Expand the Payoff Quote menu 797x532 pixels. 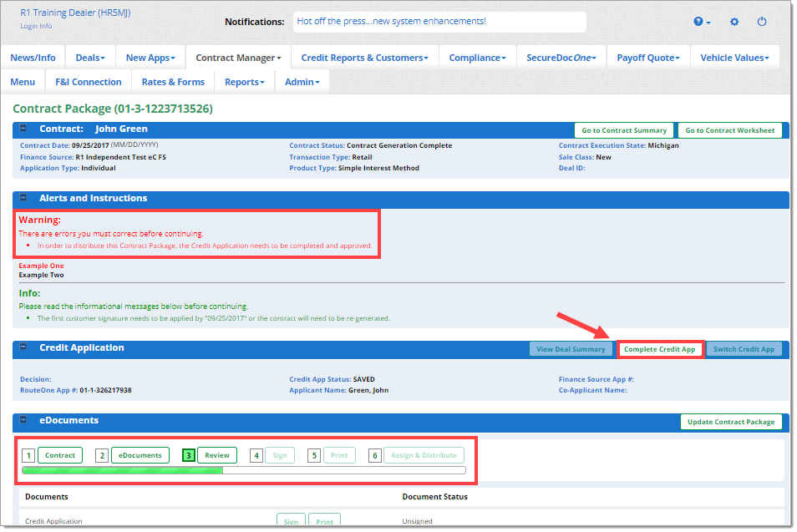(648, 58)
